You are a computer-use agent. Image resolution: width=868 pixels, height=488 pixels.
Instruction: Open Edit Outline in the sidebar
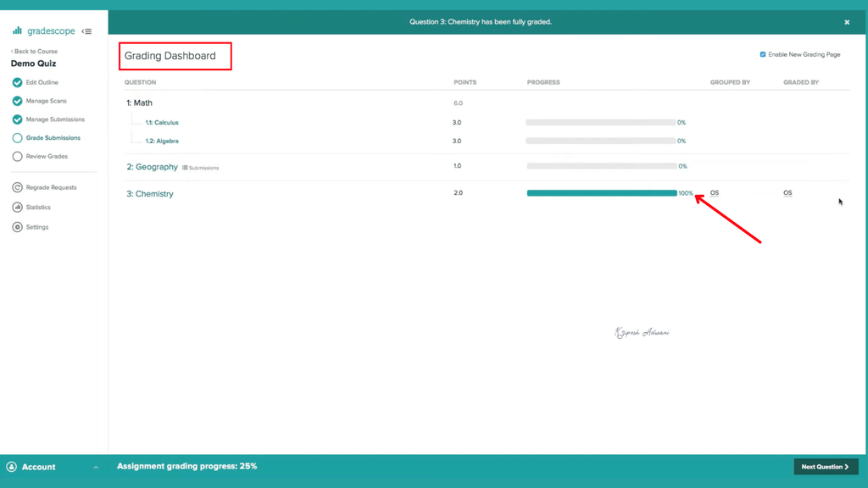tap(42, 82)
